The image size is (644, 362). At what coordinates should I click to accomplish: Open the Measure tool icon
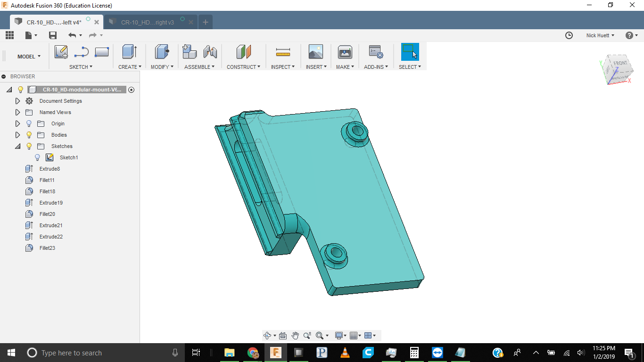click(x=283, y=52)
